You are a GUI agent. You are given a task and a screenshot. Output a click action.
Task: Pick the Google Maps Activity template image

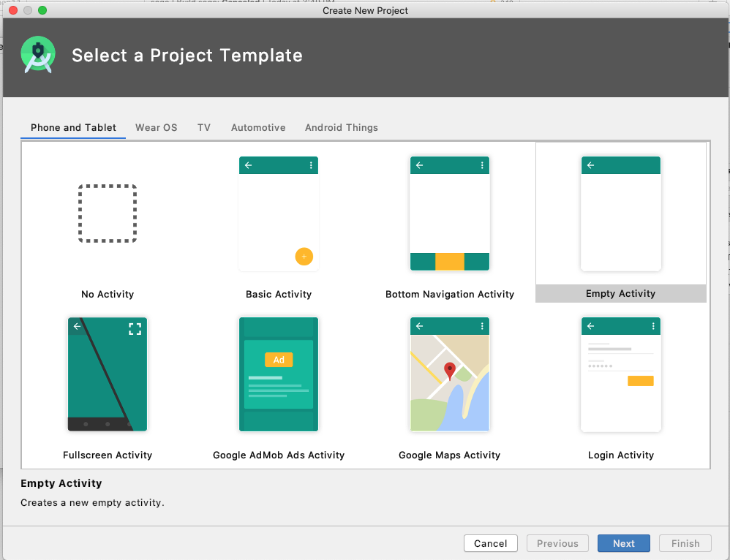point(450,374)
